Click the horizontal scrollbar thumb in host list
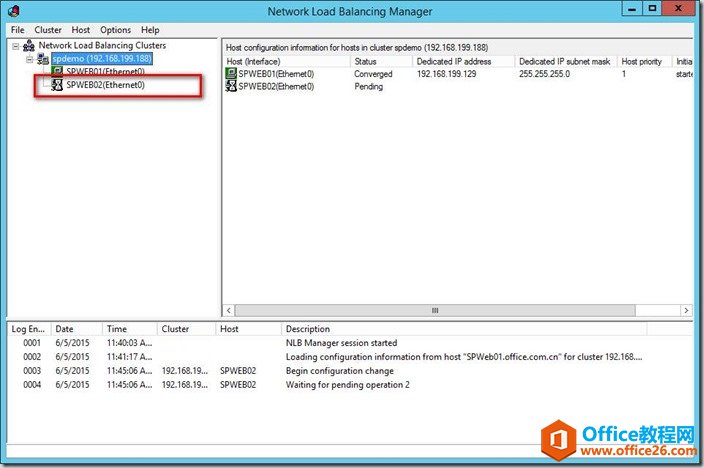 click(x=435, y=310)
